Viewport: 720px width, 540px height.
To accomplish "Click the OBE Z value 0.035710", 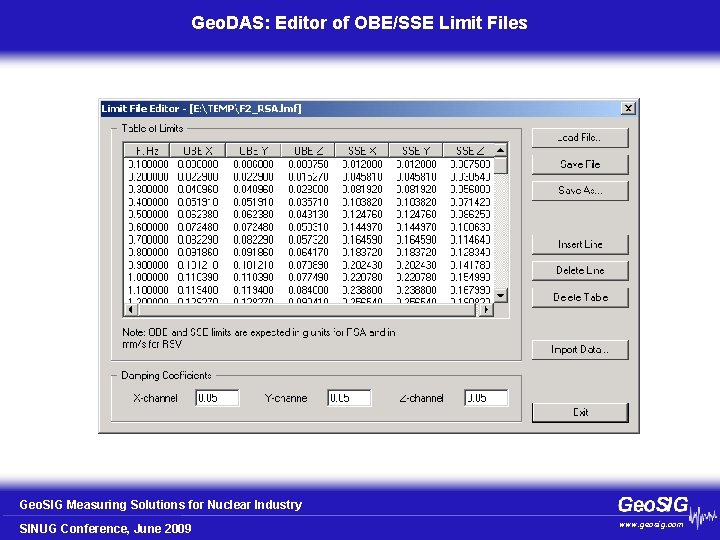I will (x=308, y=202).
